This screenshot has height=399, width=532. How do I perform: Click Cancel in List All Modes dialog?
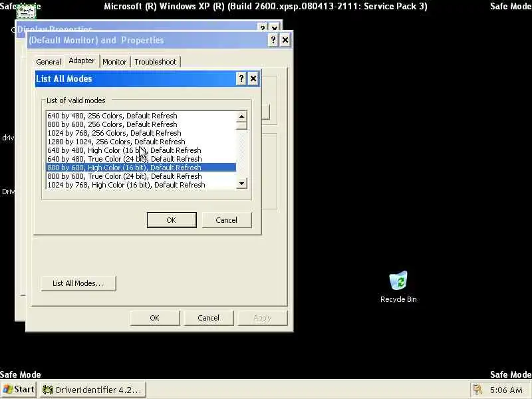pyautogui.click(x=226, y=220)
